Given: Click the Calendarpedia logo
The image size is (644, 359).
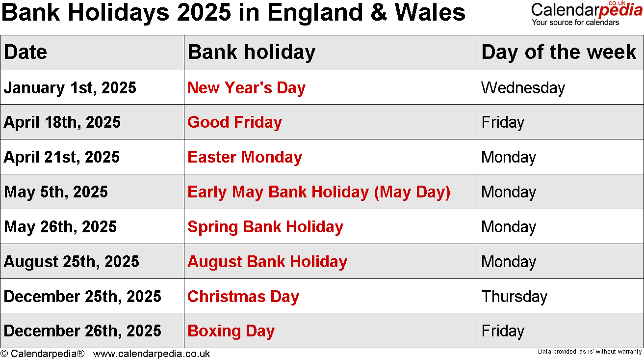Looking at the screenshot, I should (586, 12).
